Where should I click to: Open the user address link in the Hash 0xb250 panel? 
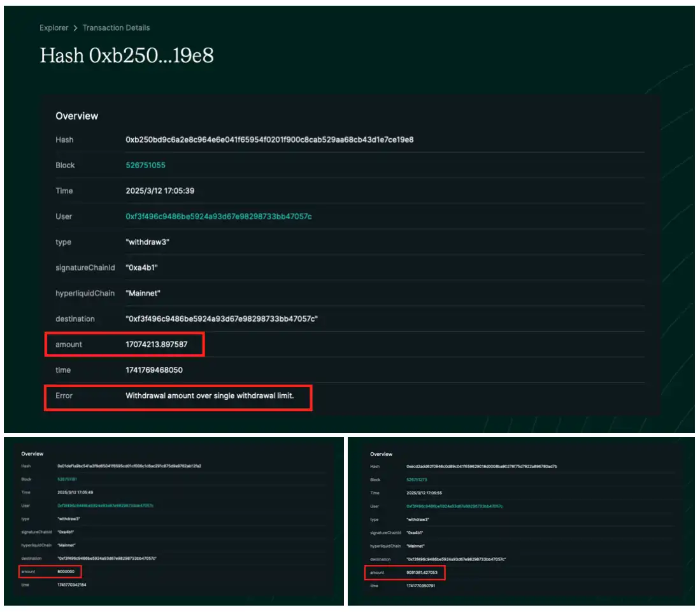click(218, 217)
